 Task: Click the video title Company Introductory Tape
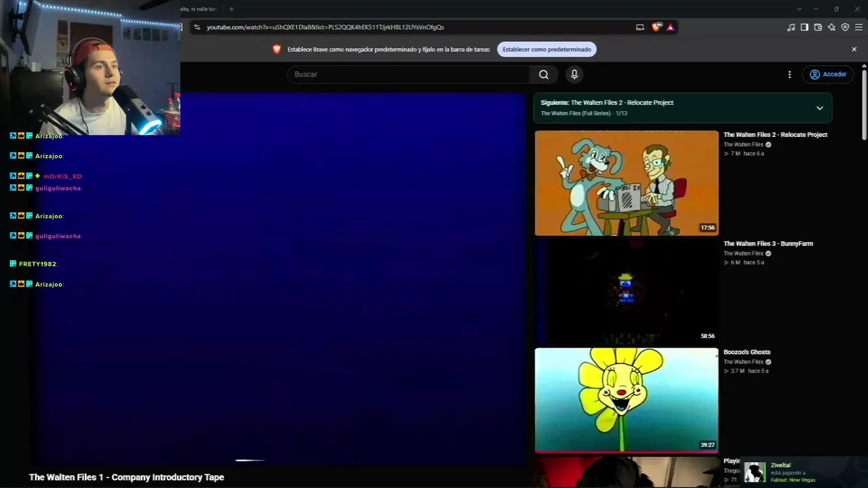point(126,477)
